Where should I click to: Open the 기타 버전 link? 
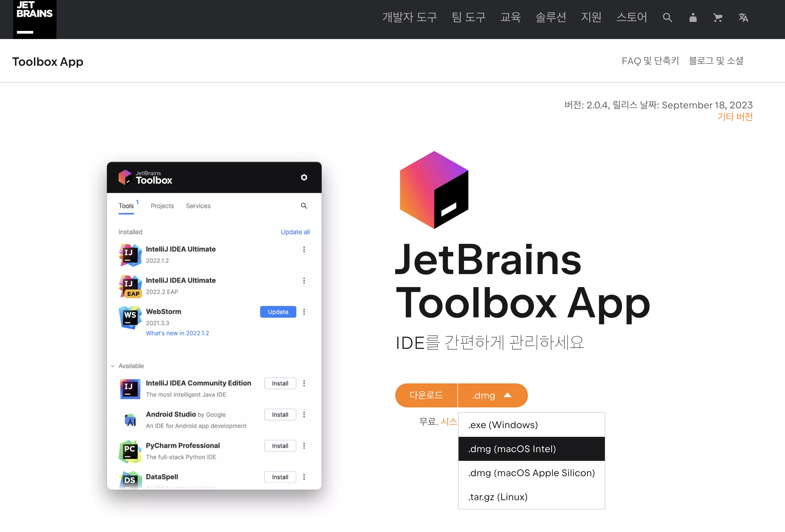[735, 117]
